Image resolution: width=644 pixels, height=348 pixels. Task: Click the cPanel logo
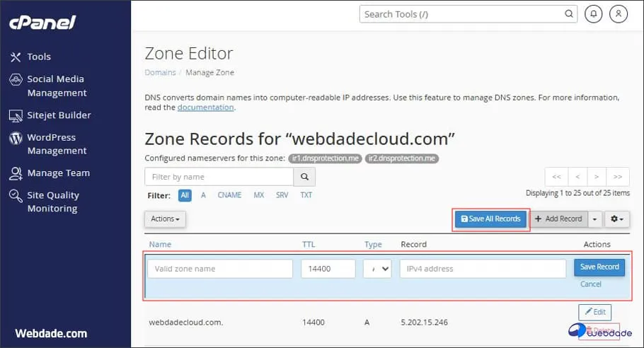(x=42, y=23)
